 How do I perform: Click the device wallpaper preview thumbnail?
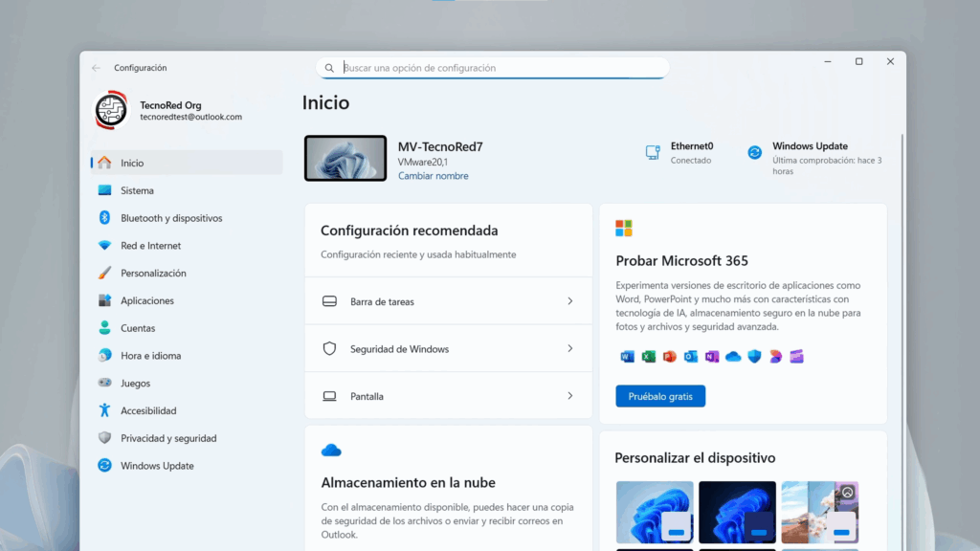click(345, 158)
